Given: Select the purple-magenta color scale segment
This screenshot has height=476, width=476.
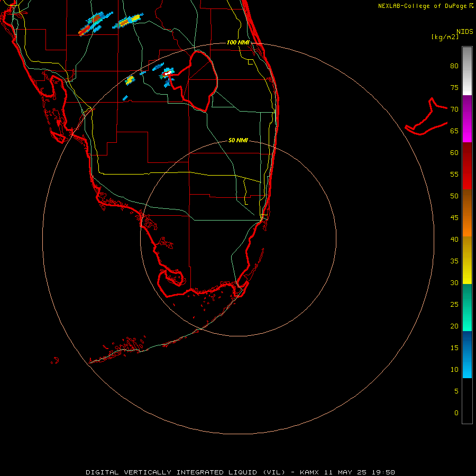Looking at the screenshot, I should coord(467,118).
